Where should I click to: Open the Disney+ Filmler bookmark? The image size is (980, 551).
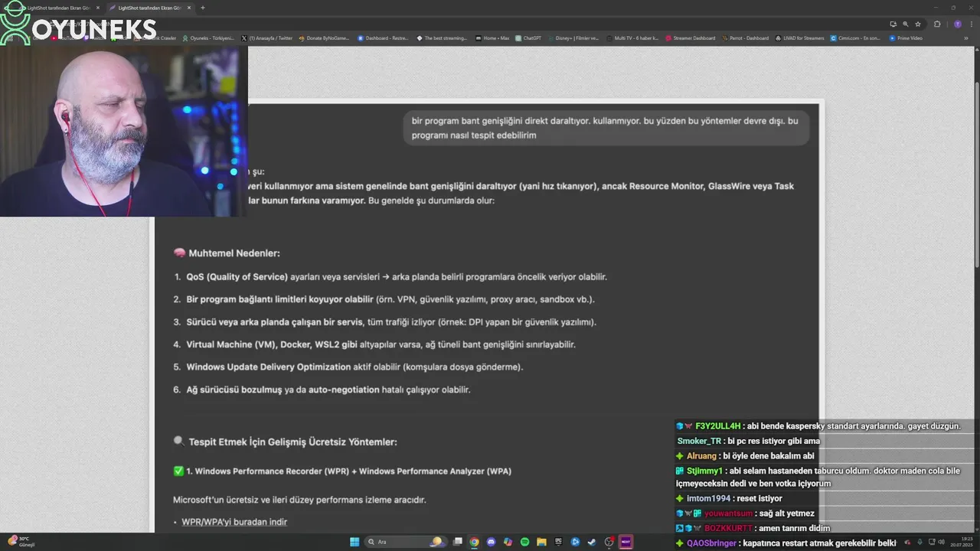pyautogui.click(x=573, y=38)
